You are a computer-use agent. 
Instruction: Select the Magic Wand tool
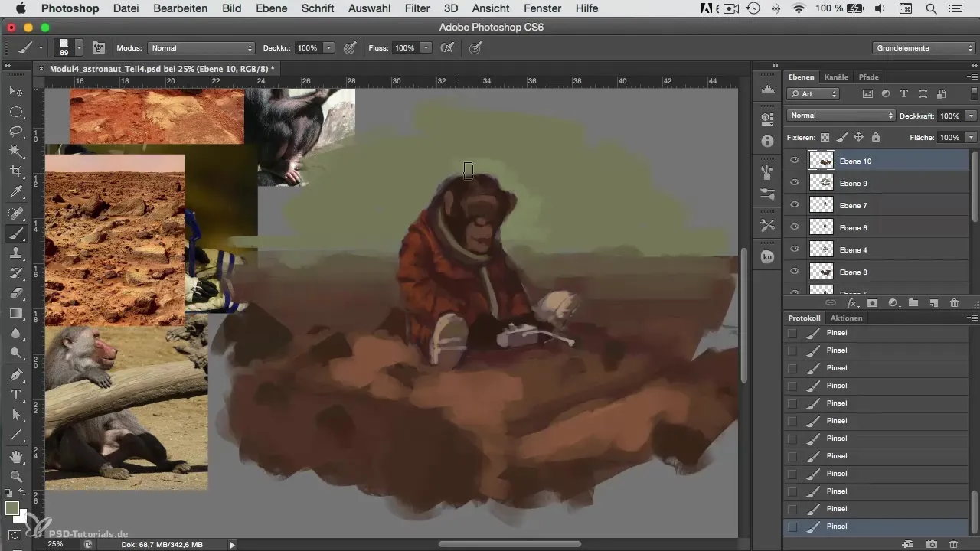15,152
